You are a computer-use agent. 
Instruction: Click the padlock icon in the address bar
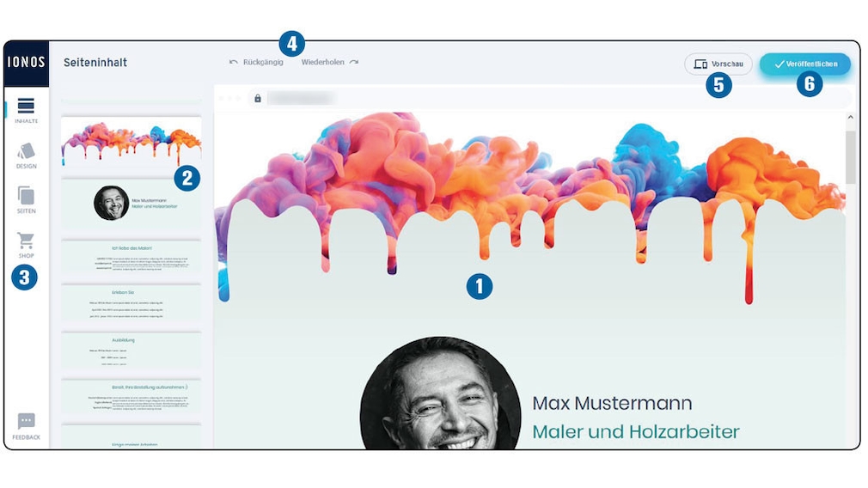[258, 99]
